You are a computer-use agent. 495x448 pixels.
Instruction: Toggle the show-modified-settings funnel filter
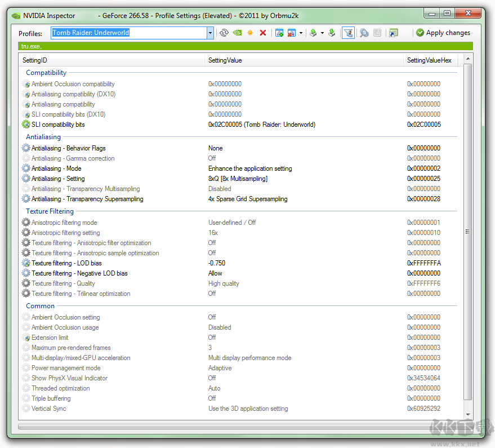point(348,33)
